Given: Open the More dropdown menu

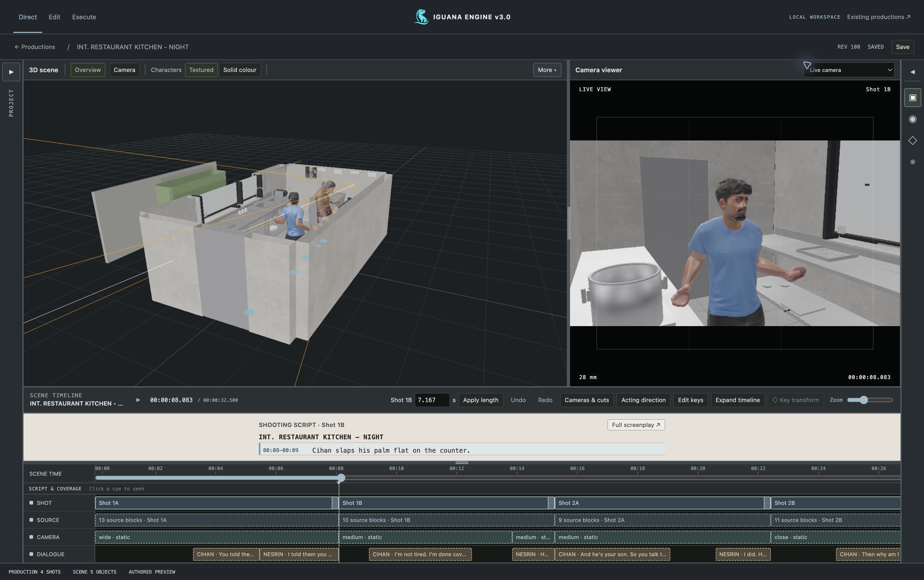Looking at the screenshot, I should [547, 70].
